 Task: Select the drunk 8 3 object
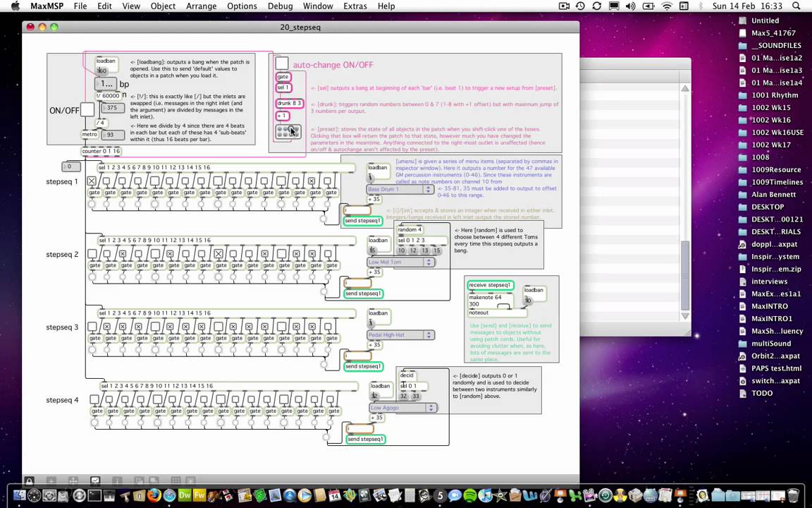click(x=289, y=103)
